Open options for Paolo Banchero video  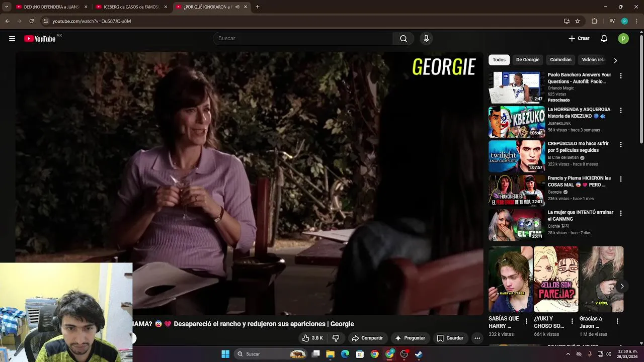[x=620, y=76]
